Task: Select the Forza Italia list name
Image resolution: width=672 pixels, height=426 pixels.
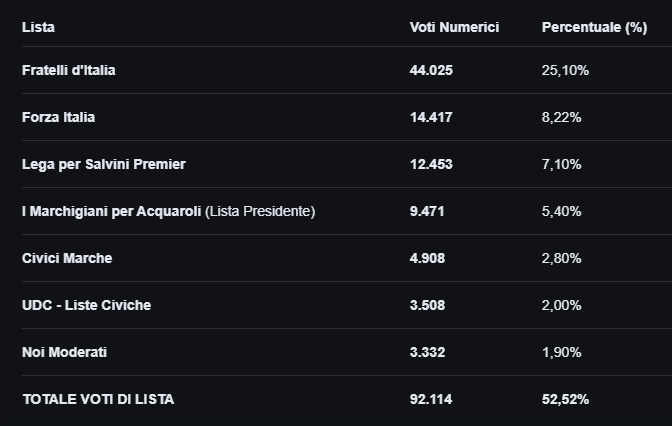Action: (x=59, y=117)
